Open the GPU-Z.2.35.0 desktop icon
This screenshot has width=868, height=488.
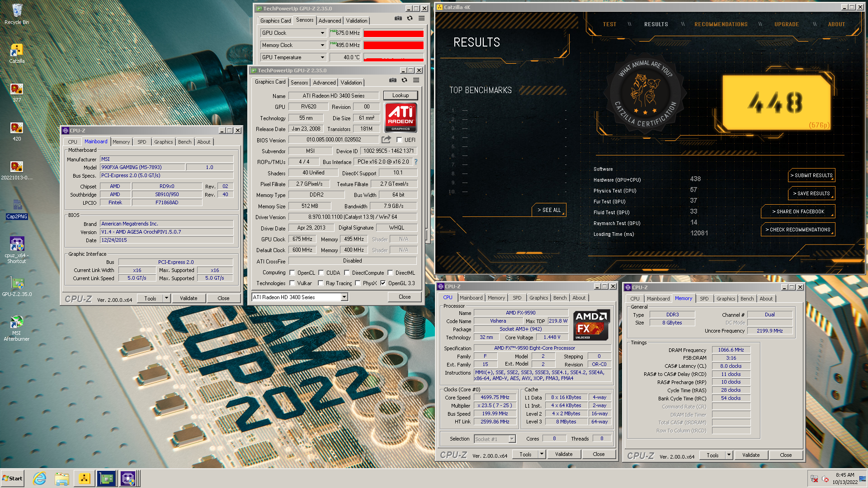click(17, 286)
